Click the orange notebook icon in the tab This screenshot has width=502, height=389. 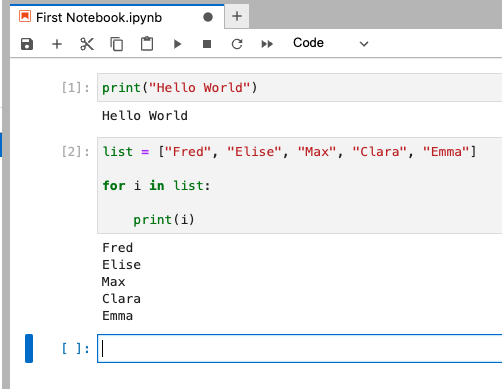pyautogui.click(x=25, y=16)
